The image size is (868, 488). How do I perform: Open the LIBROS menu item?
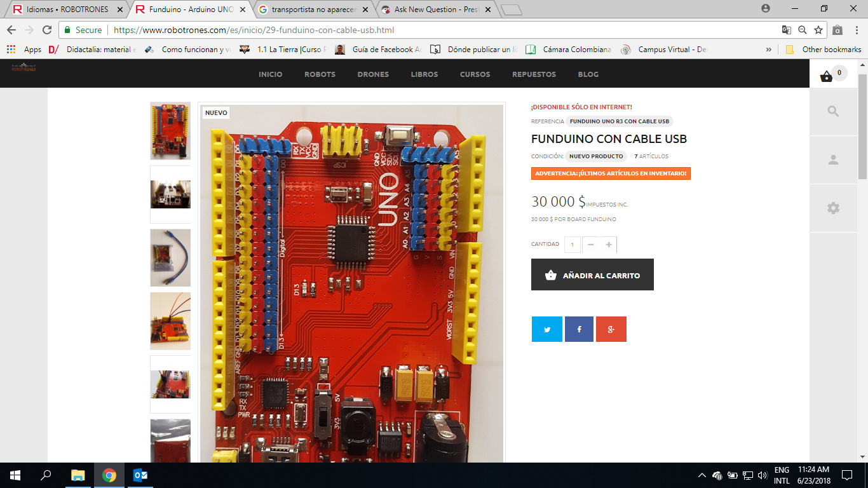point(424,74)
